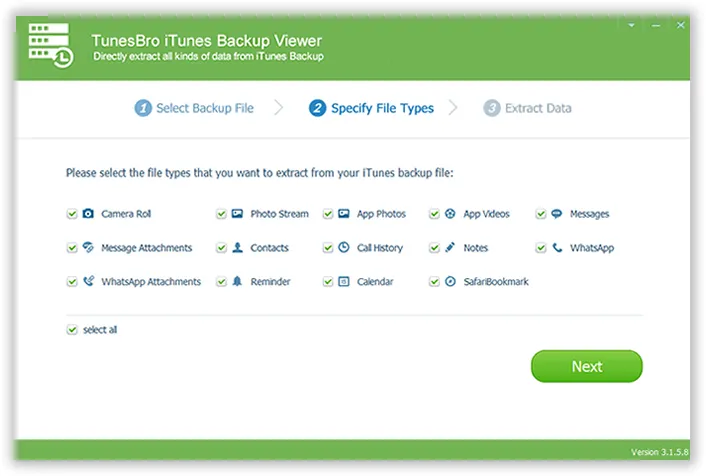Image resolution: width=706 pixels, height=476 pixels.
Task: Go to Select Backup File step
Action: click(194, 108)
